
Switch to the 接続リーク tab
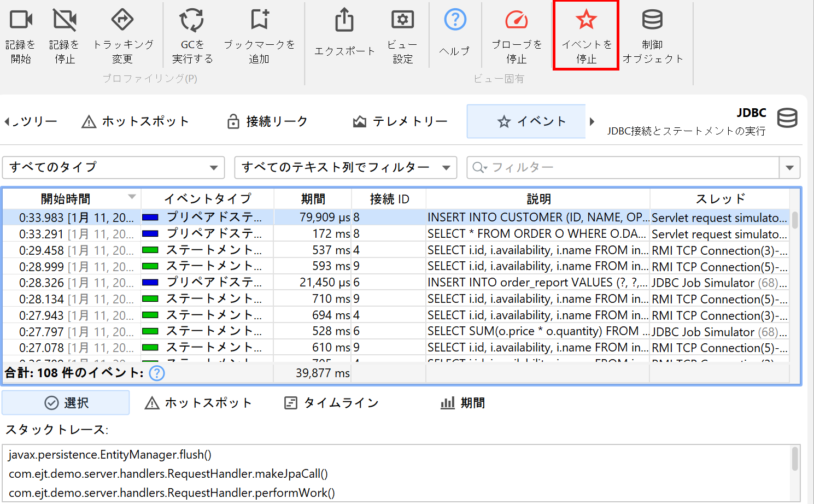point(267,121)
